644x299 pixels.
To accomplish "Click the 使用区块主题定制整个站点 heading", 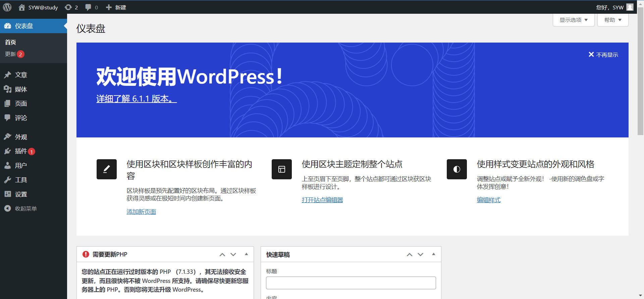I will point(352,164).
